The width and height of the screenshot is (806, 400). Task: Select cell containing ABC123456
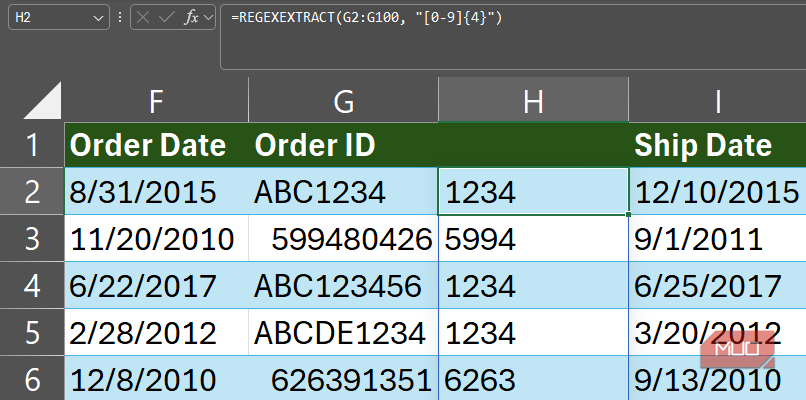pos(343,285)
